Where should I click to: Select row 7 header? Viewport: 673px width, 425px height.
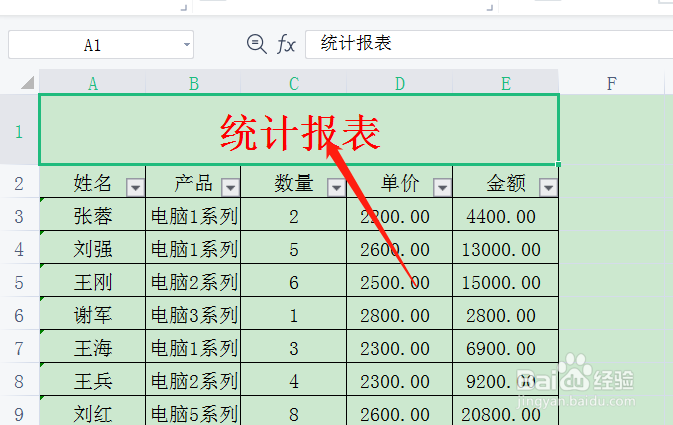(x=19, y=348)
